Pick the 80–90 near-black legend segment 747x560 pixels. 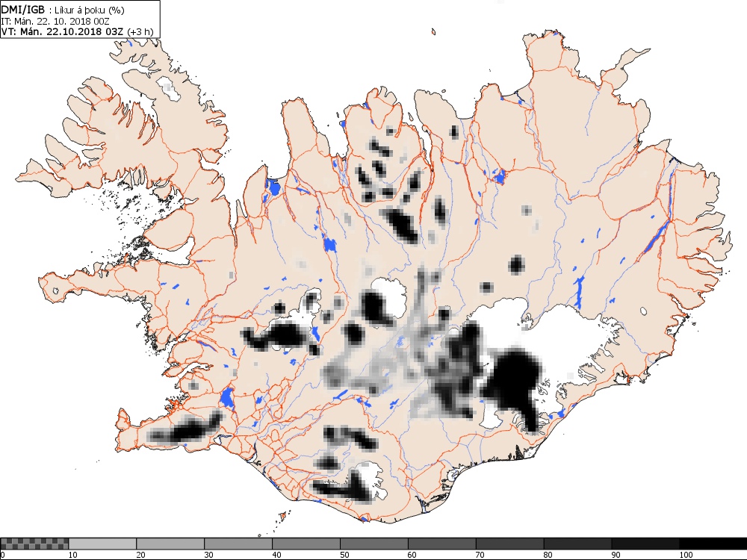point(578,544)
